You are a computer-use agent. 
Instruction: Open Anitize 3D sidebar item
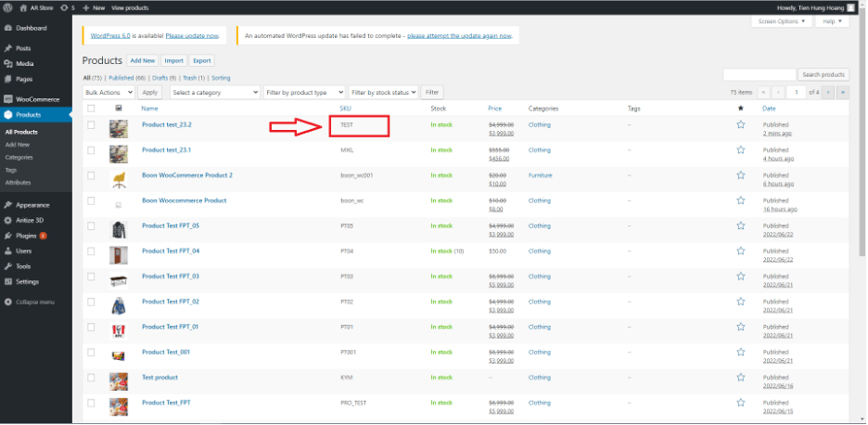30,220
